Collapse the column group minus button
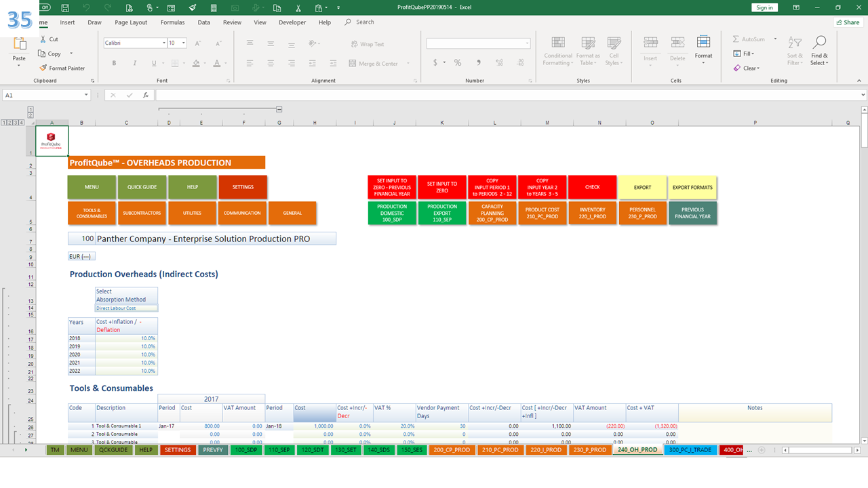The width and height of the screenshot is (868, 488). pos(279,109)
